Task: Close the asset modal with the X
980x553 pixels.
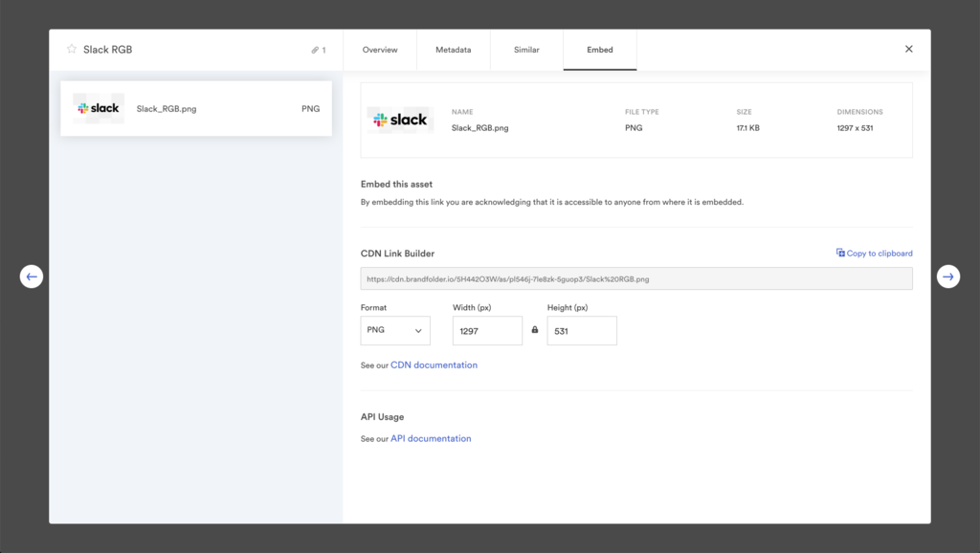Action: coord(909,49)
